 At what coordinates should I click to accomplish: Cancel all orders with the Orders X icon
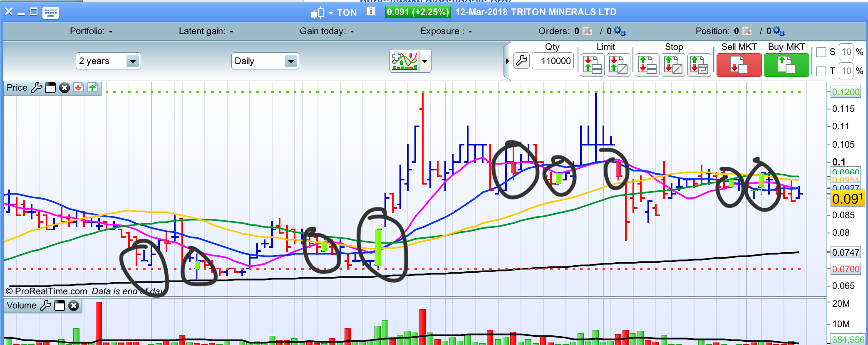(587, 31)
